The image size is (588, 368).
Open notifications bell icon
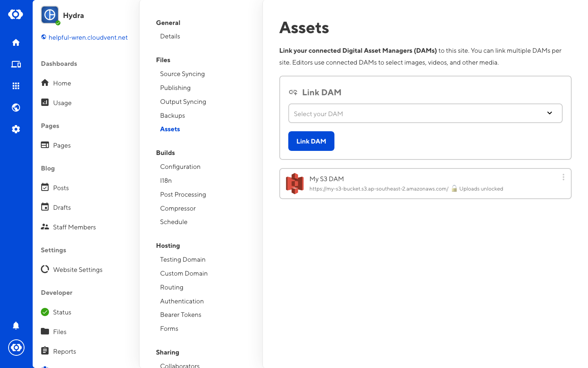[16, 325]
